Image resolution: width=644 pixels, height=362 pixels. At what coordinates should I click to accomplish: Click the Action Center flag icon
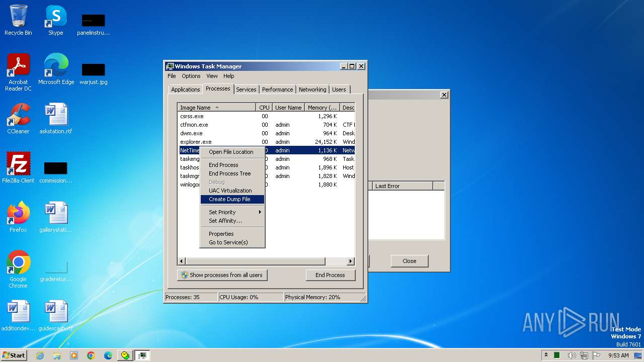[x=596, y=355]
